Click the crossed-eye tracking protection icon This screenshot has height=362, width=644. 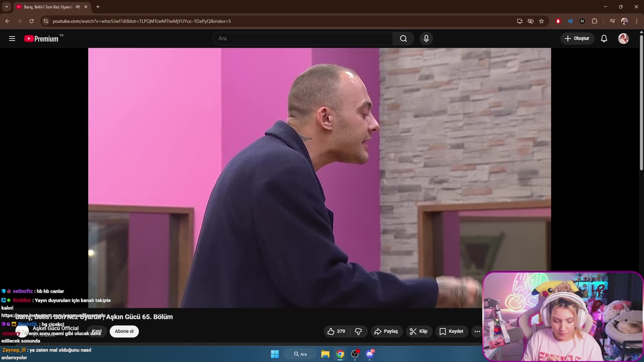530,21
